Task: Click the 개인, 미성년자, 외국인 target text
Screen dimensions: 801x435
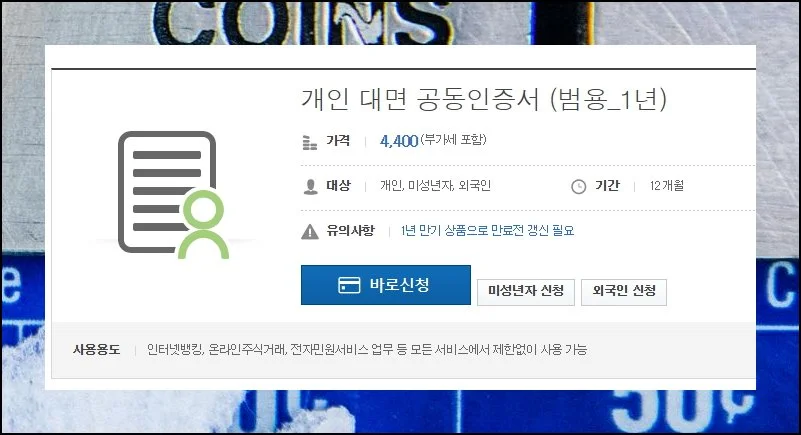Action: [435, 186]
